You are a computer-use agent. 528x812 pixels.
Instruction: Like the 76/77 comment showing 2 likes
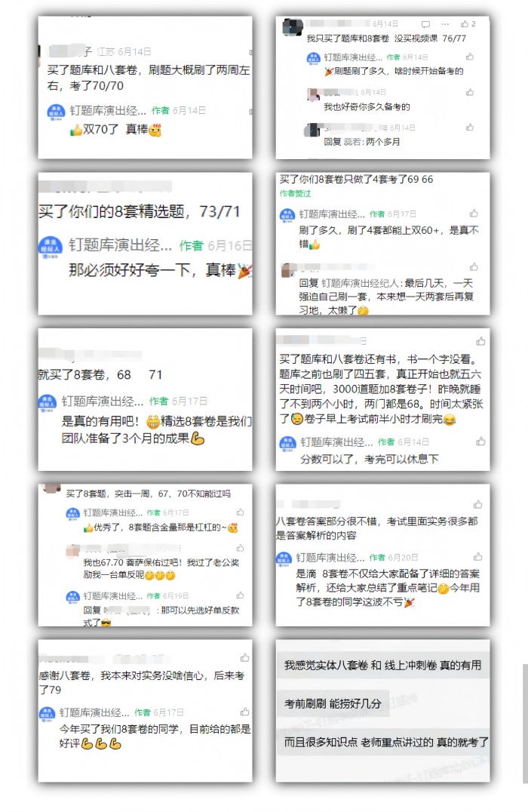click(468, 24)
